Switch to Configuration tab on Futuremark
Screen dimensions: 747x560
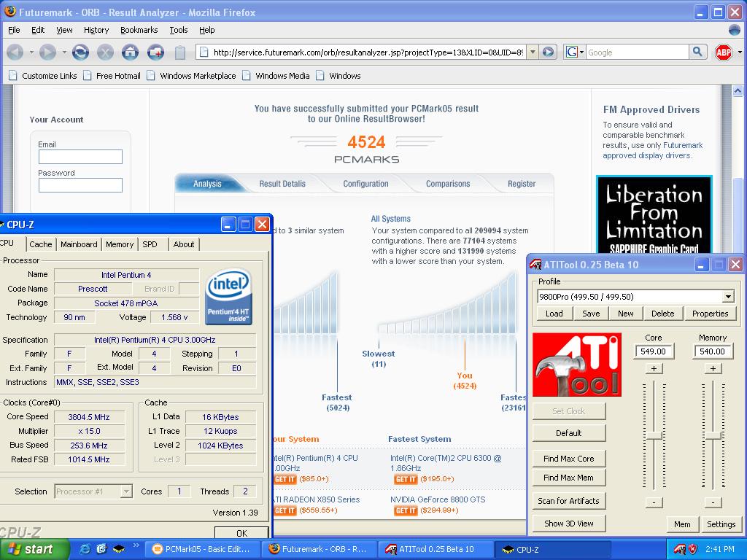tap(366, 184)
